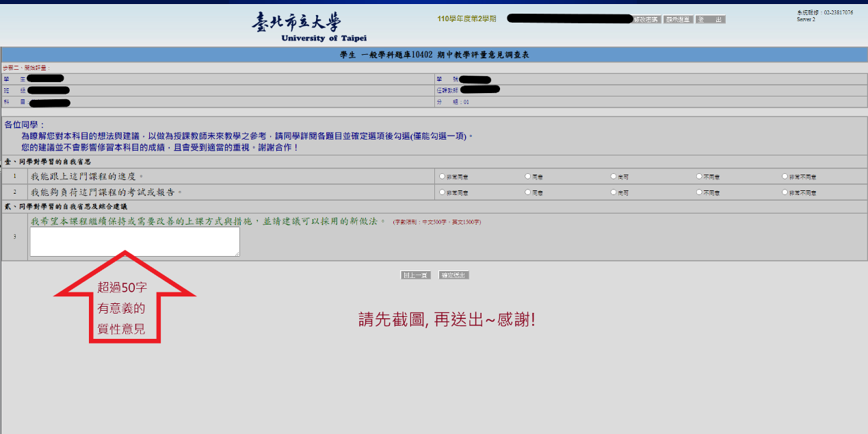Choose 同意 for question 2

[528, 192]
